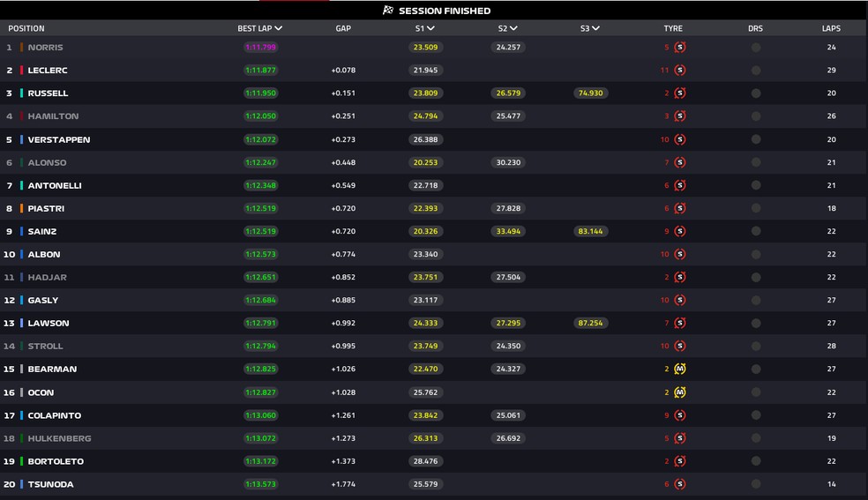Click Gasly's best lap 1:12.684
The height and width of the screenshot is (500, 868).
coord(260,300)
